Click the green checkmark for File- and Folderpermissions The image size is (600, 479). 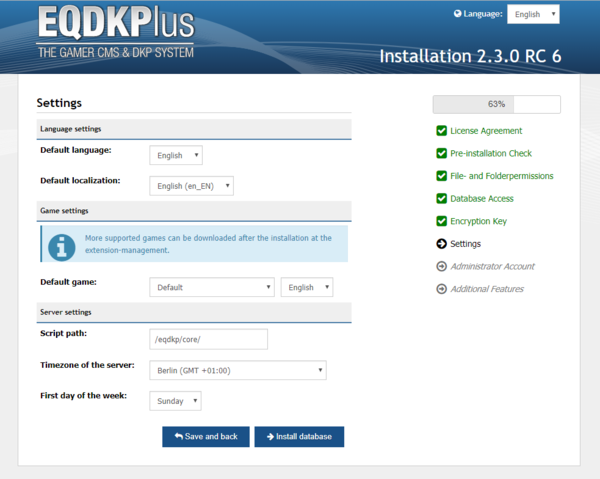click(x=441, y=176)
